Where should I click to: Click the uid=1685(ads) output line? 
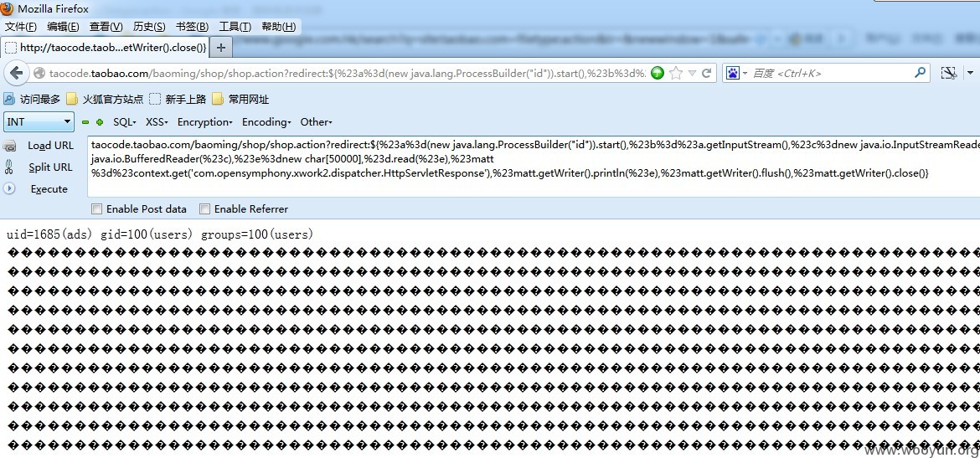click(x=160, y=234)
